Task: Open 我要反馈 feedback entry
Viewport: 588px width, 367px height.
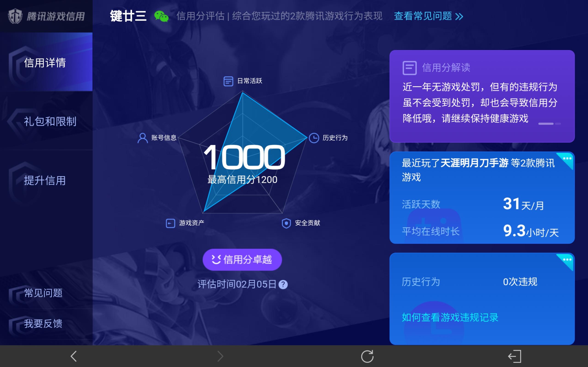Action: click(43, 324)
